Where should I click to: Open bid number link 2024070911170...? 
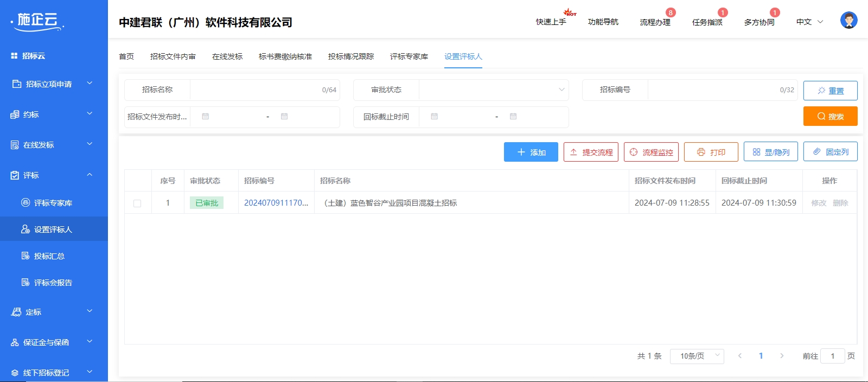[276, 203]
